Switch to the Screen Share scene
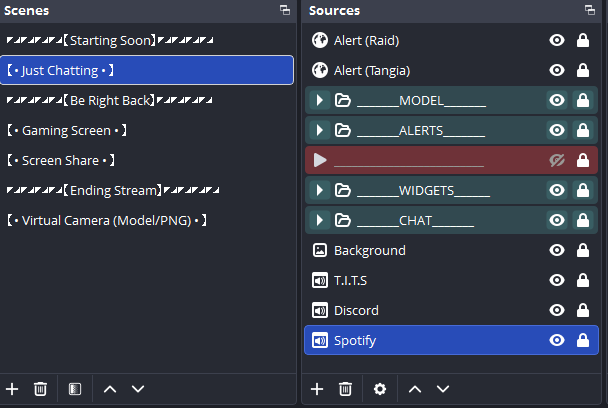This screenshot has width=608, height=408. (147, 160)
